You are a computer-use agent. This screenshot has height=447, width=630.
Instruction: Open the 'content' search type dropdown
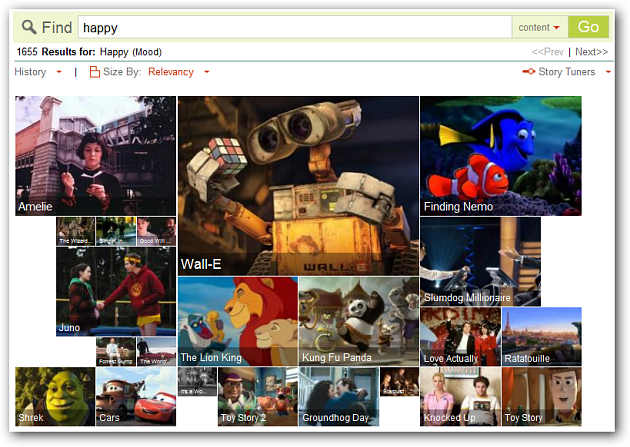coord(540,27)
